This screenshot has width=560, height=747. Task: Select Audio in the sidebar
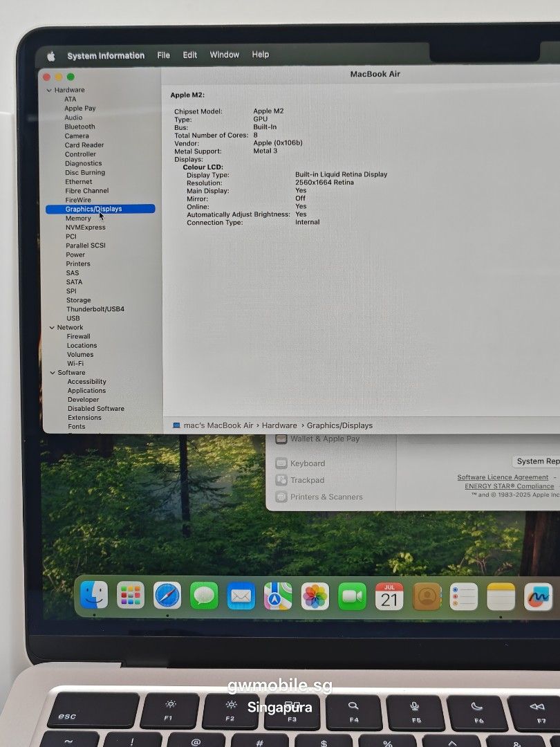pos(73,118)
